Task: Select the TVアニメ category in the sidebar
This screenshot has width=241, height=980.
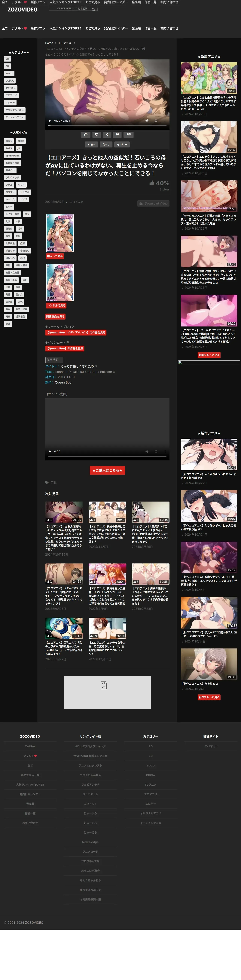Action: [x=11, y=88]
